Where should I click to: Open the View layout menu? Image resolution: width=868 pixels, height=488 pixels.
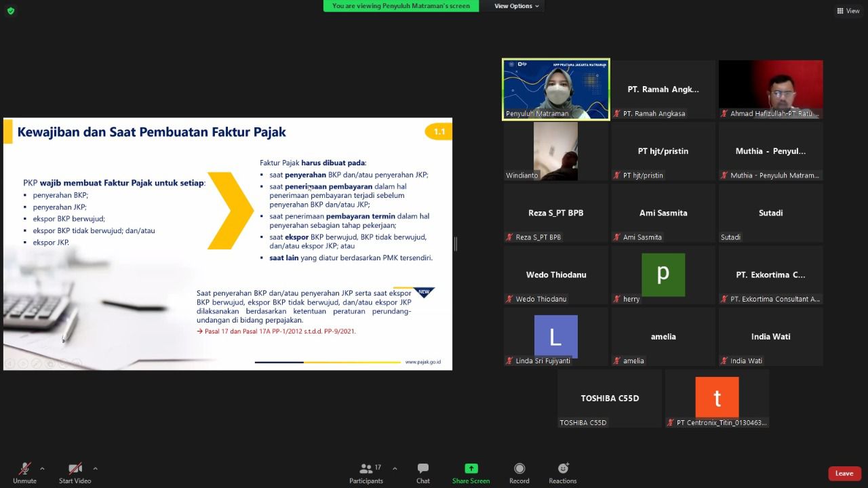[848, 11]
